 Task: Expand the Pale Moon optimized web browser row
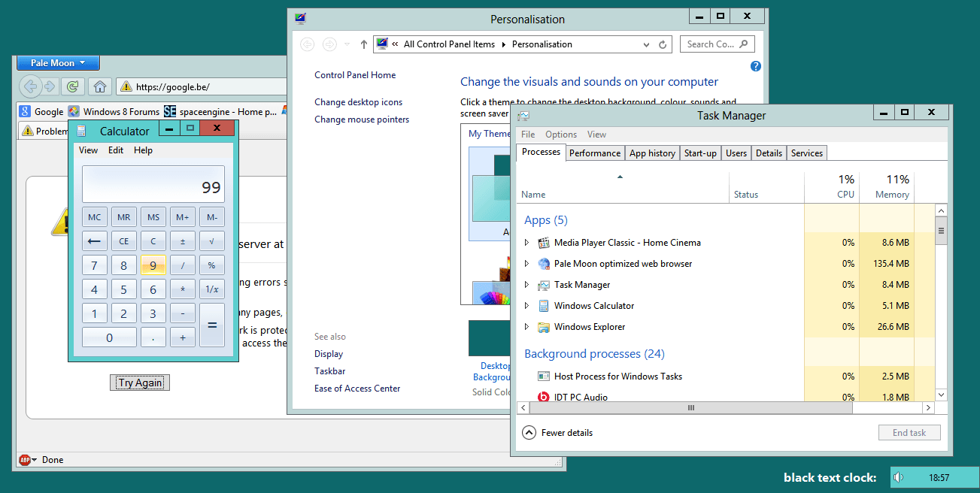pyautogui.click(x=526, y=264)
